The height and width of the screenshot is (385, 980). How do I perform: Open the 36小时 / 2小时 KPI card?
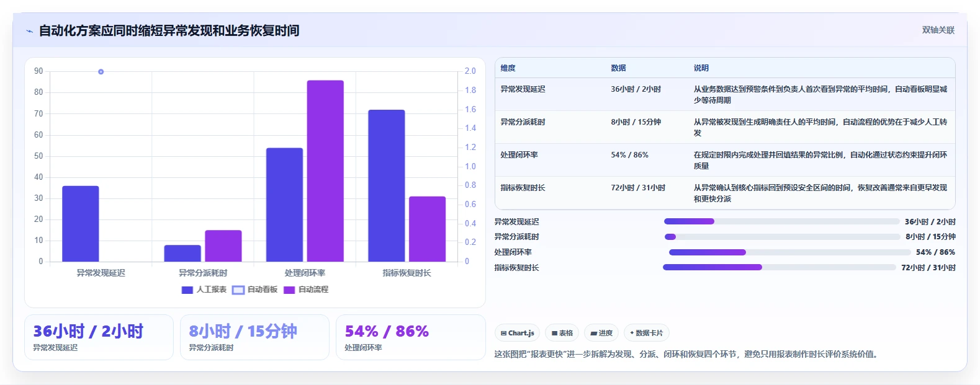99,337
